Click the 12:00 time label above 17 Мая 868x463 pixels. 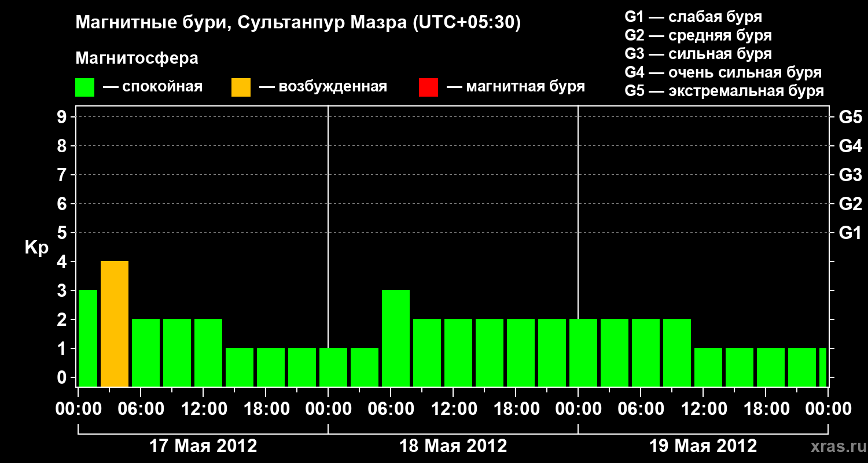click(203, 409)
